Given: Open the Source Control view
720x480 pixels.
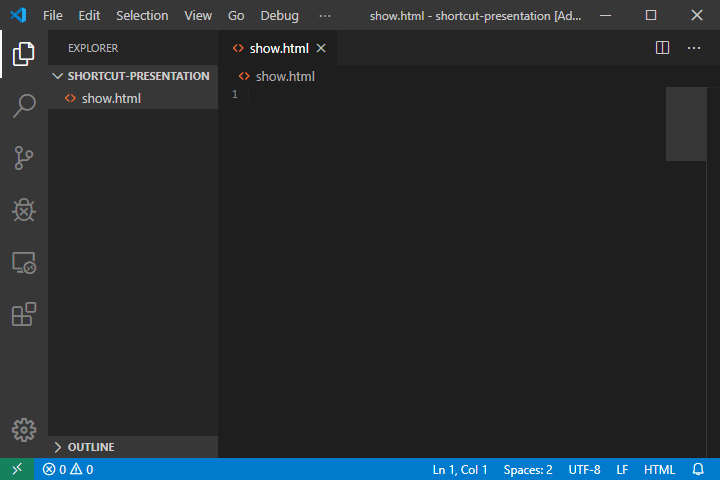Looking at the screenshot, I should [24, 158].
